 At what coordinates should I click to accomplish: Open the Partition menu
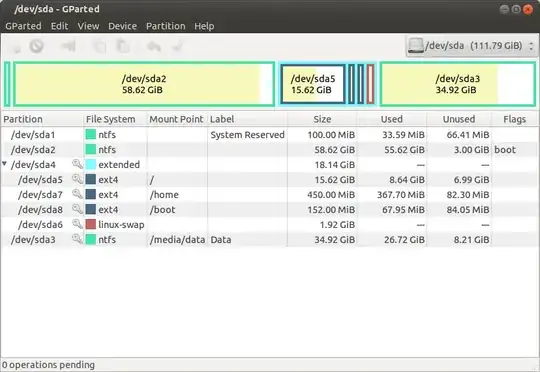[166, 26]
